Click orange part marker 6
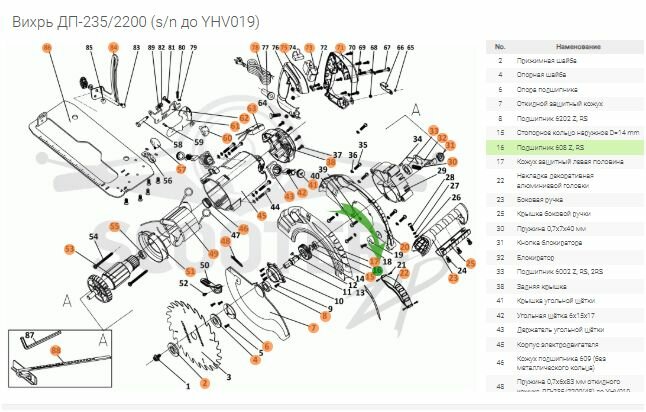 pyautogui.click(x=267, y=346)
